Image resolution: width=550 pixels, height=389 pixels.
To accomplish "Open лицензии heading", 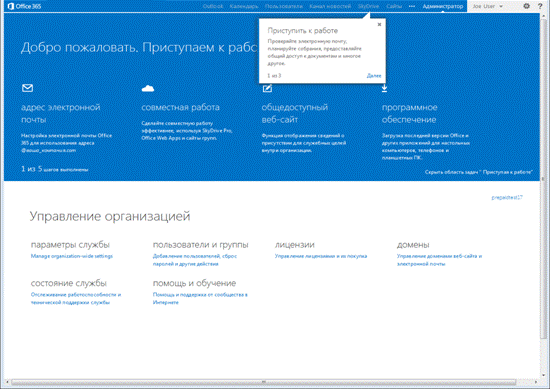I will point(295,245).
